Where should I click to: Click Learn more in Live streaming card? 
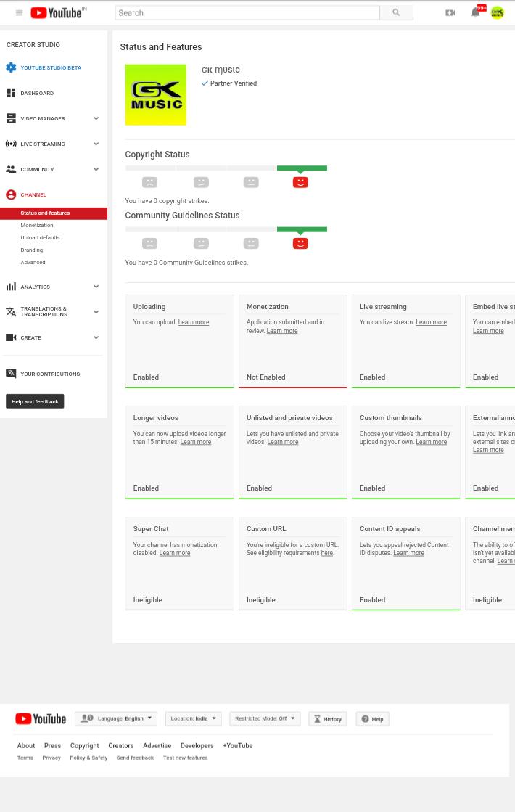[431, 322]
